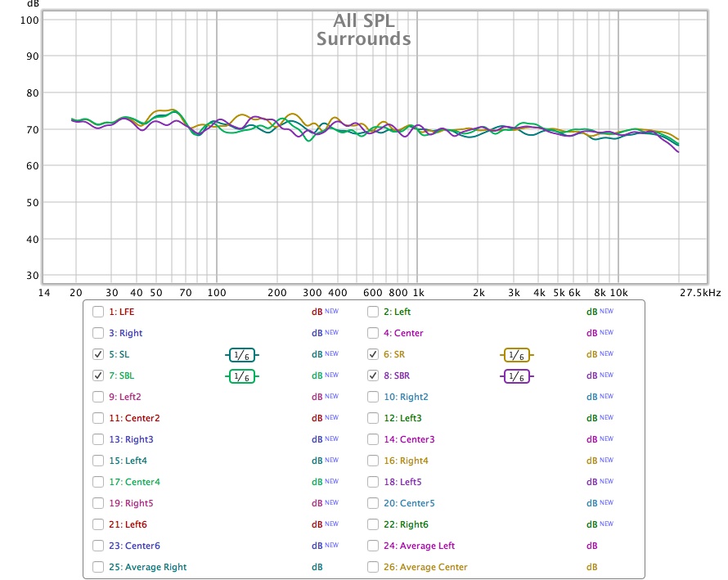Click the 10k frequency axis label
This screenshot has height=580, width=728.
point(619,293)
